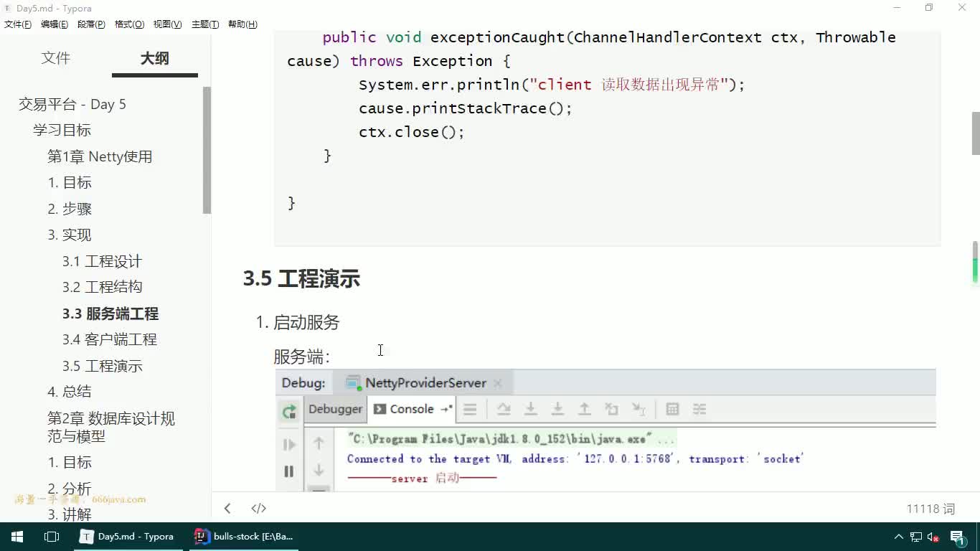Open the 主题(T) menu
This screenshot has width=980, height=551.
coord(205,24)
